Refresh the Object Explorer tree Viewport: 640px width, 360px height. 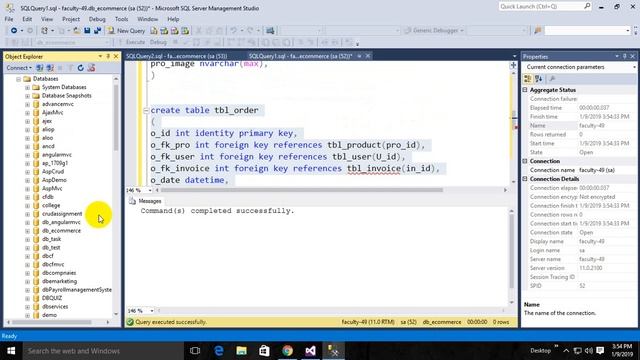click(81, 68)
